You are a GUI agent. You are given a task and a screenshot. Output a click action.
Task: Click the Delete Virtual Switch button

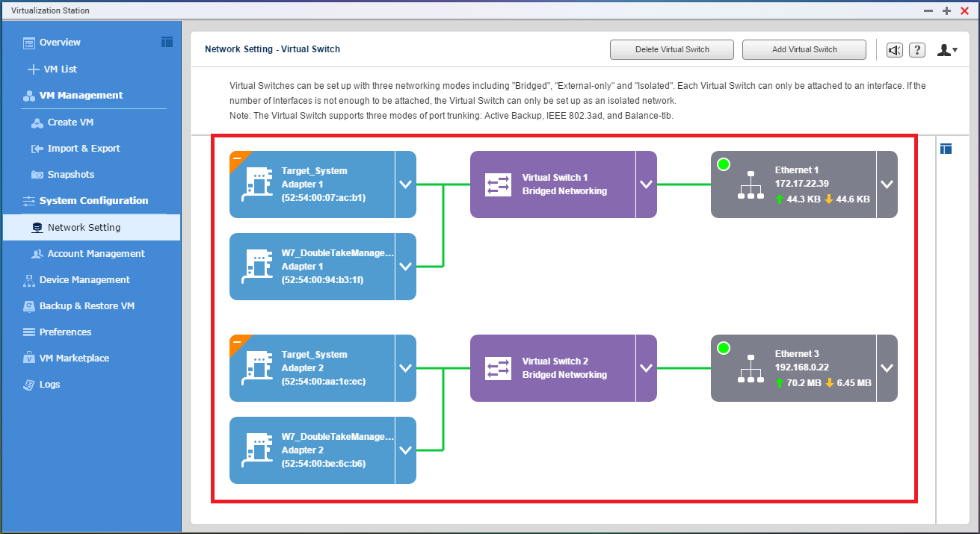pos(672,49)
